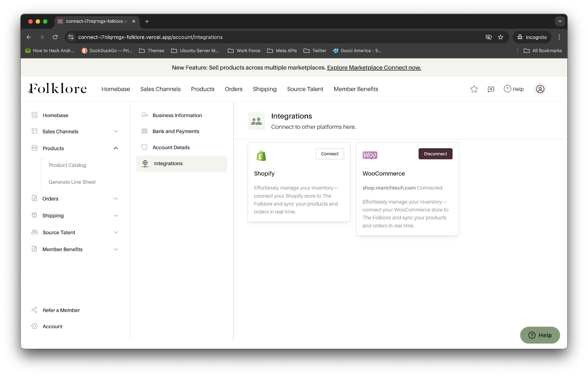Click the Integrations globe icon
This screenshot has width=588, height=376.
[x=145, y=164]
